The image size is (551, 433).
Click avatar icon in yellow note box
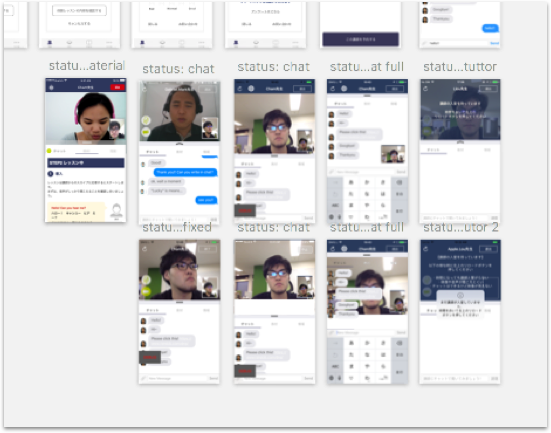pos(116,211)
